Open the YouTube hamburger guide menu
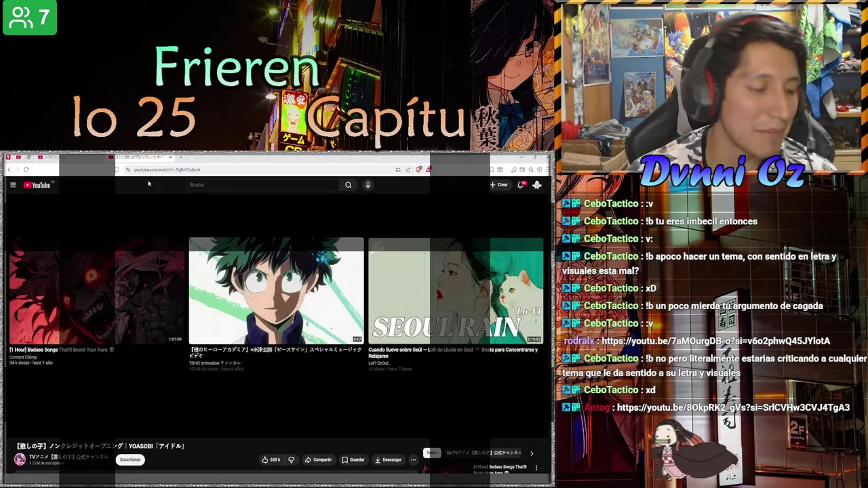The image size is (868, 488). (x=13, y=185)
